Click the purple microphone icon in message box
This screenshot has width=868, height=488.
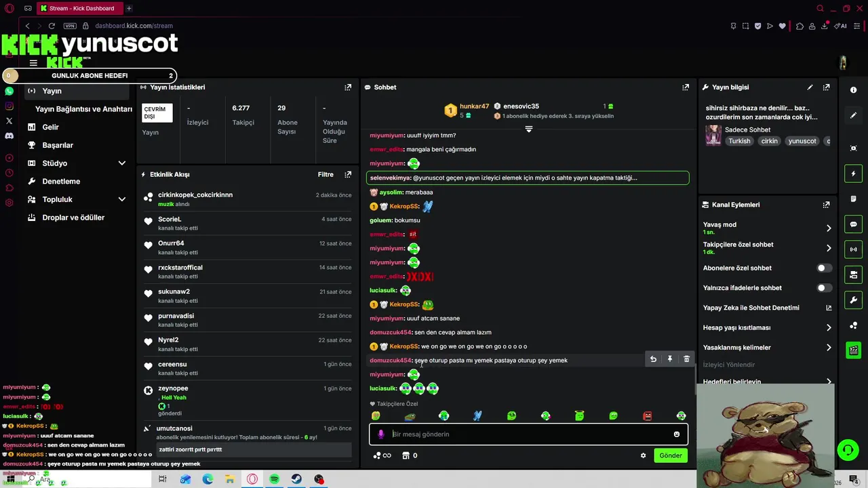click(381, 434)
